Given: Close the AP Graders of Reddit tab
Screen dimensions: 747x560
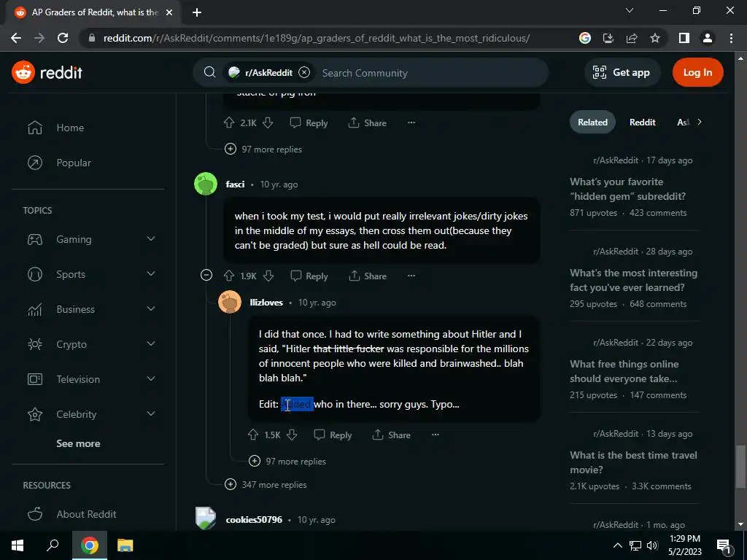Looking at the screenshot, I should (169, 12).
